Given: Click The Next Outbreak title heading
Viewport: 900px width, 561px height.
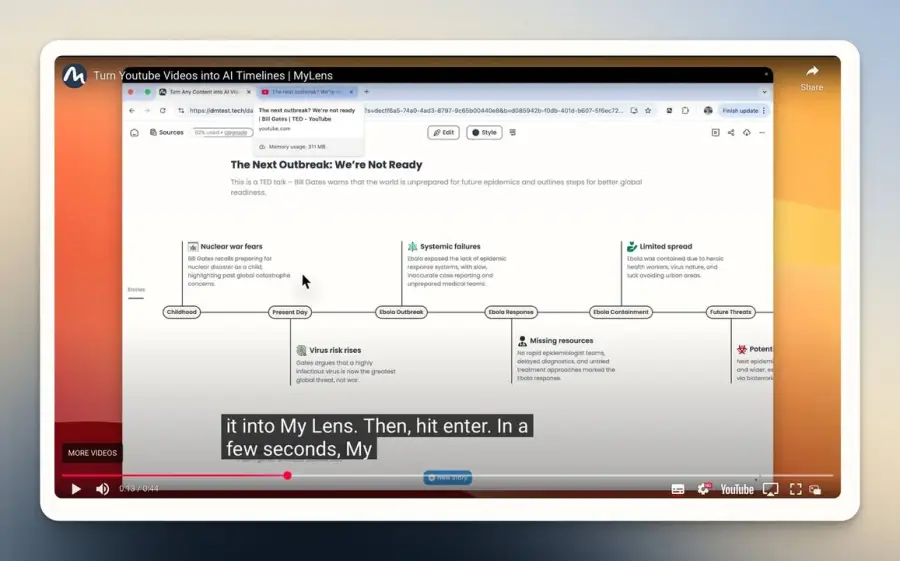Looking at the screenshot, I should (x=326, y=165).
